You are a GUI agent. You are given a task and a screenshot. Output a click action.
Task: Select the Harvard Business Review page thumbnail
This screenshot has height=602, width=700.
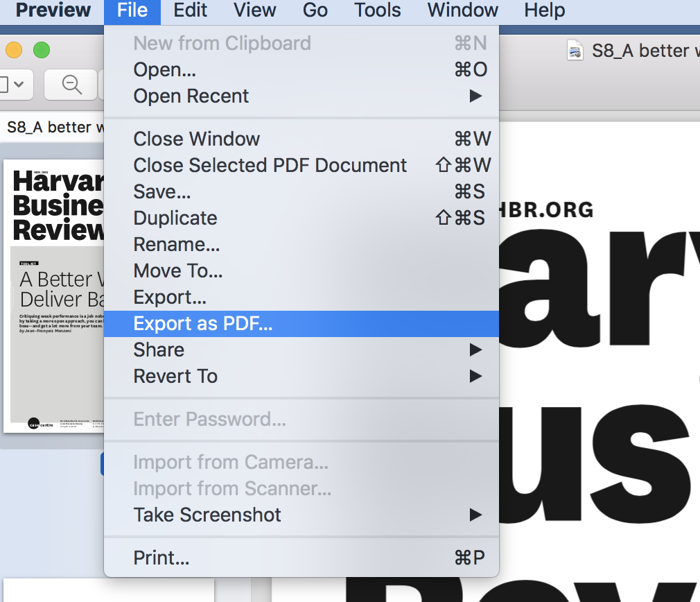pos(53,296)
